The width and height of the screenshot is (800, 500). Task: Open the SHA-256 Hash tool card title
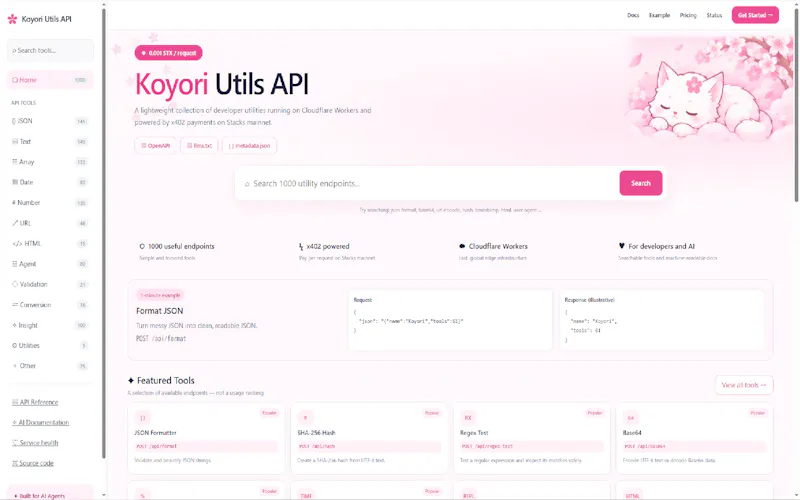point(316,433)
